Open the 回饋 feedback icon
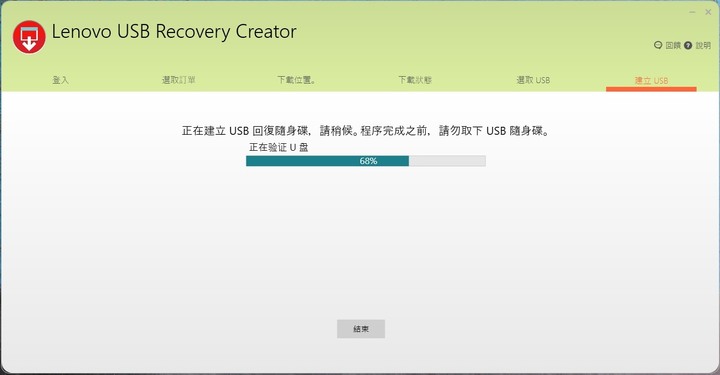 pyautogui.click(x=658, y=45)
